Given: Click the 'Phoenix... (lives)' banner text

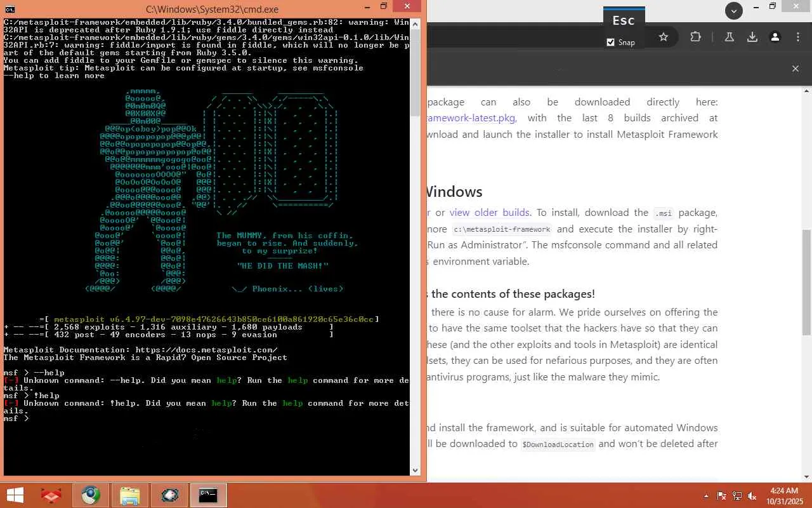Looking at the screenshot, I should pos(298,289).
